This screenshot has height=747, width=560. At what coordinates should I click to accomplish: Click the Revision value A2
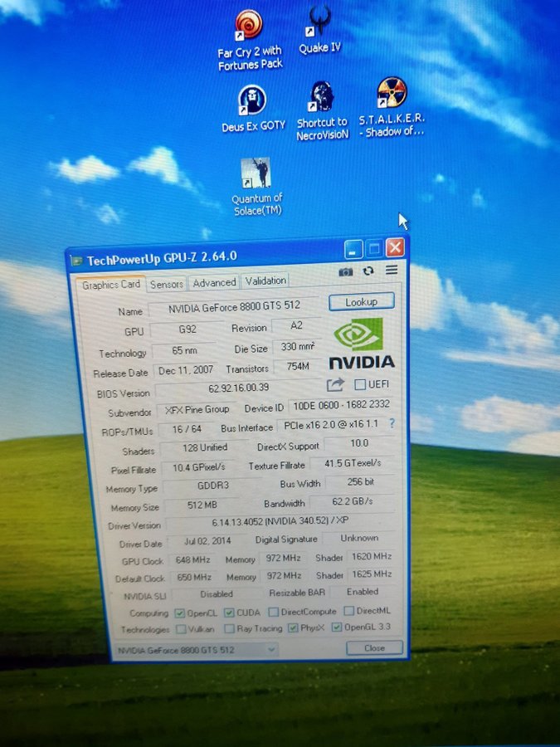296,325
